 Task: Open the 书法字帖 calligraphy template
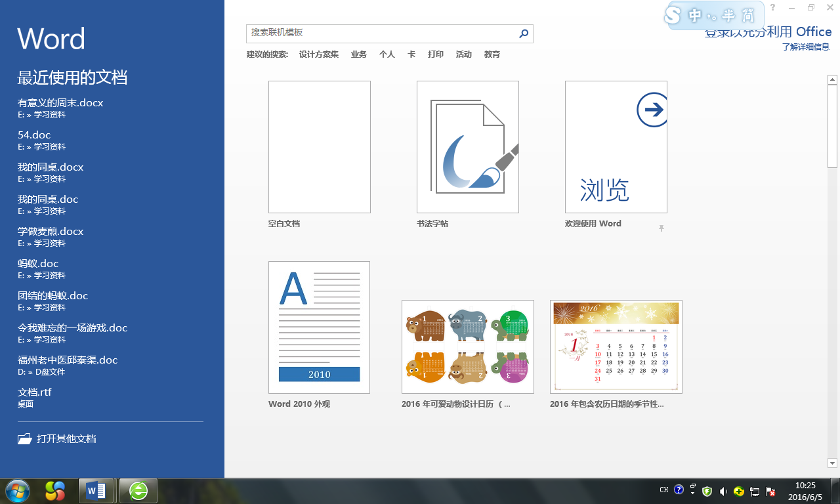pyautogui.click(x=468, y=147)
